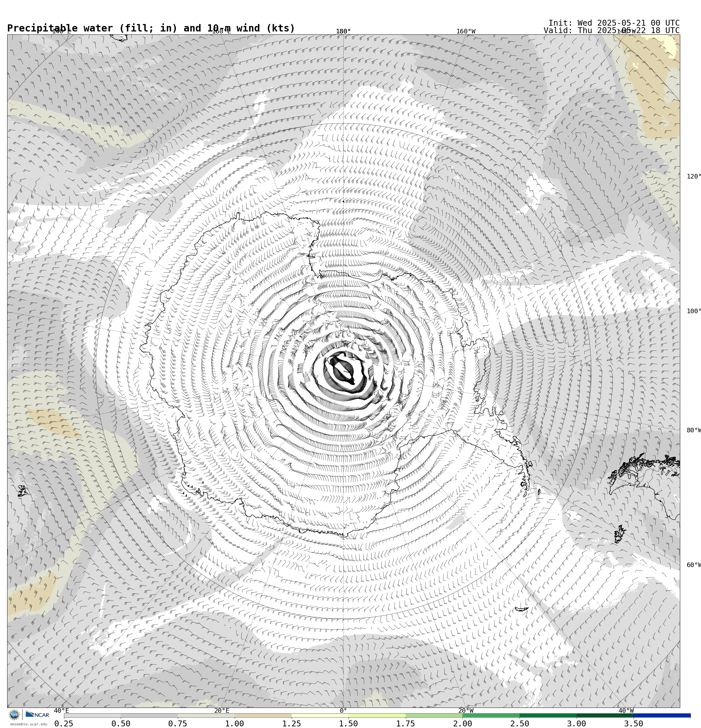The height and width of the screenshot is (728, 701).
Task: Click the 180° longitude label at top
Action: pyautogui.click(x=343, y=31)
